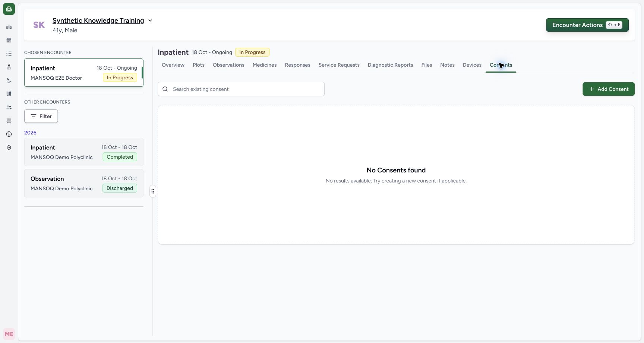Go to the Devices tab
The width and height of the screenshot is (644, 343).
point(472,65)
